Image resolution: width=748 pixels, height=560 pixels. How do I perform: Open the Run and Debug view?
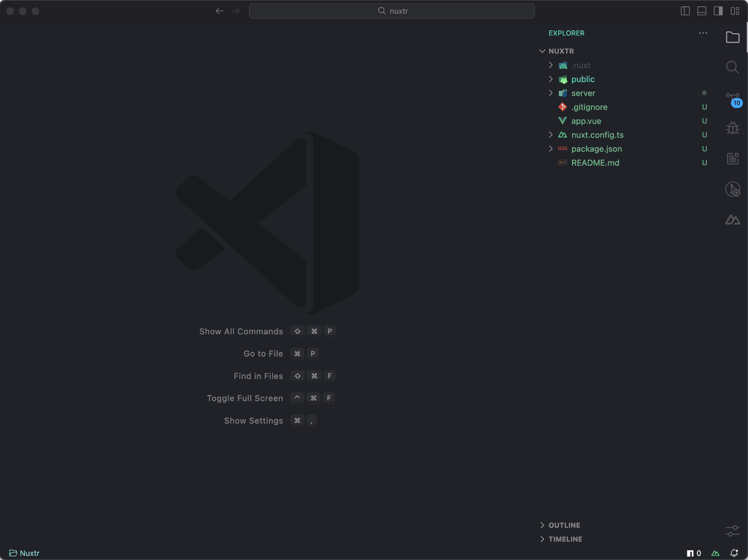point(733,128)
